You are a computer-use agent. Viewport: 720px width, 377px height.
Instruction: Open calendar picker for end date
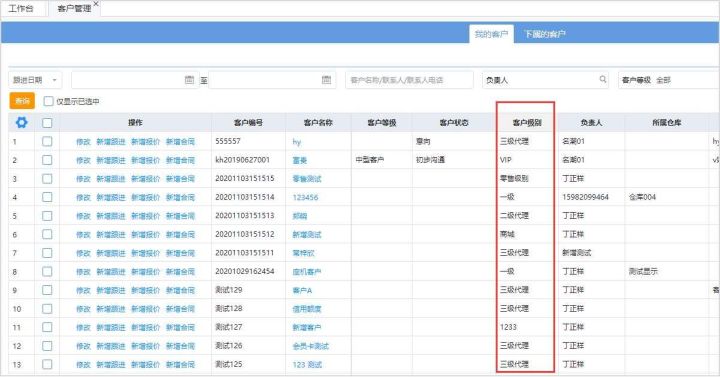326,80
